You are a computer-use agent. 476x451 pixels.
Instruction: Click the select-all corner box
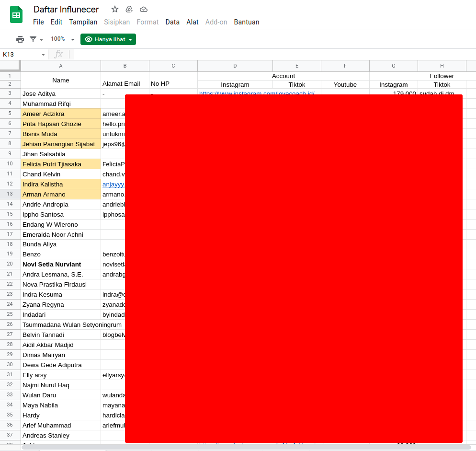pos(10,66)
